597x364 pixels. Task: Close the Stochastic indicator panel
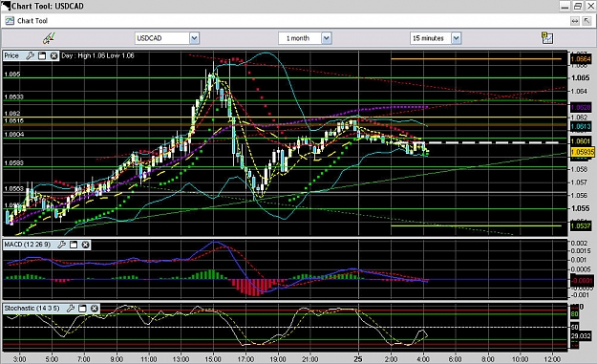[95, 309]
